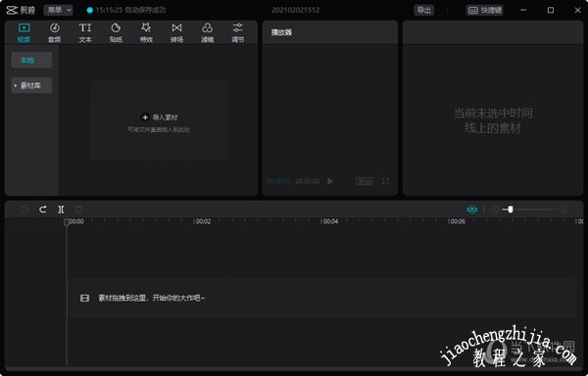Switch to the 音频 (audio) tab

[x=55, y=32]
